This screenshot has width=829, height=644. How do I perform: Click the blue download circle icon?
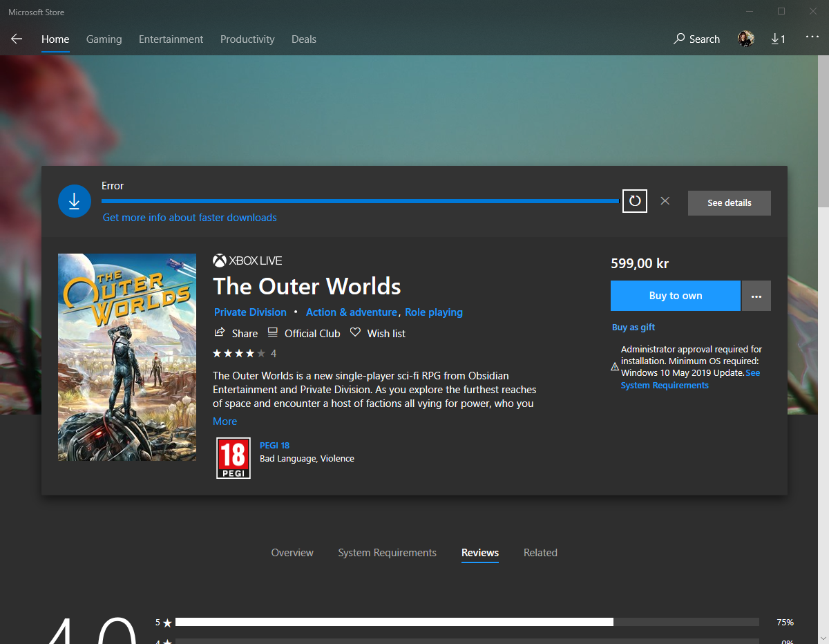75,201
